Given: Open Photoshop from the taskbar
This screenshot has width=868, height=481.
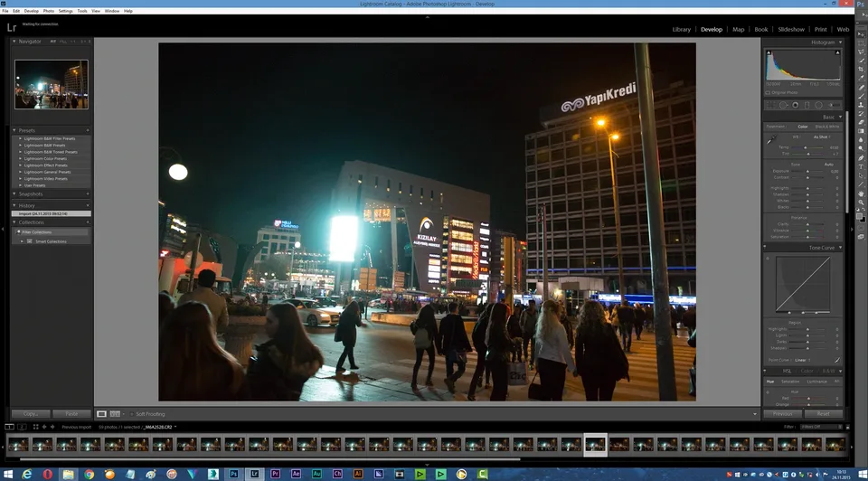Looking at the screenshot, I should (x=233, y=474).
